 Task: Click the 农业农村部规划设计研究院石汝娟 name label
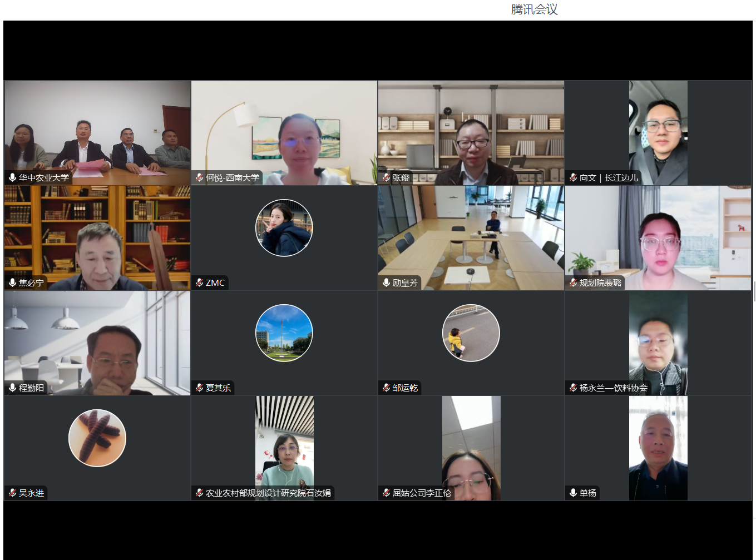268,493
